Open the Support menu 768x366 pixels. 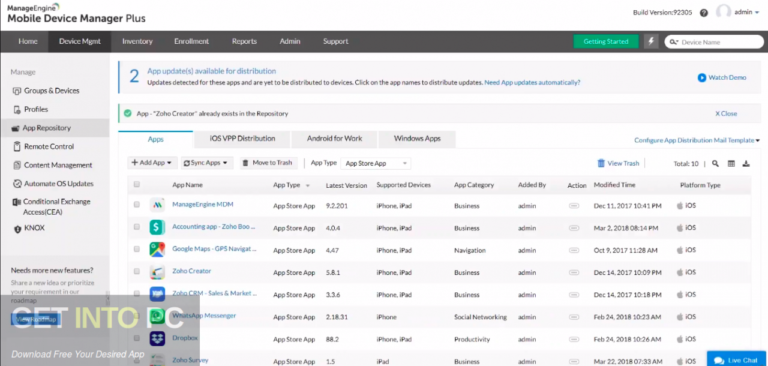336,42
